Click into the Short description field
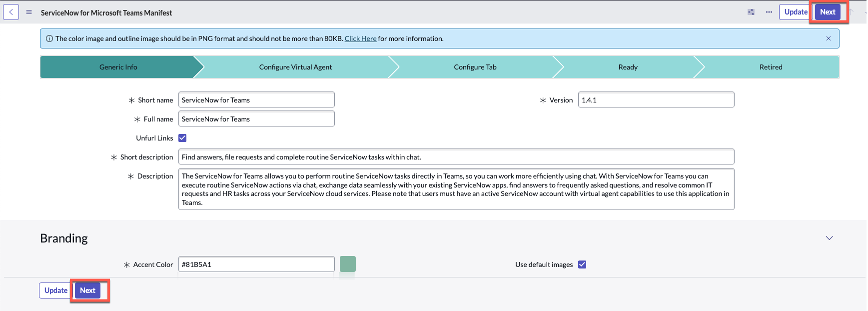Image resolution: width=868 pixels, height=311 pixels. point(456,157)
